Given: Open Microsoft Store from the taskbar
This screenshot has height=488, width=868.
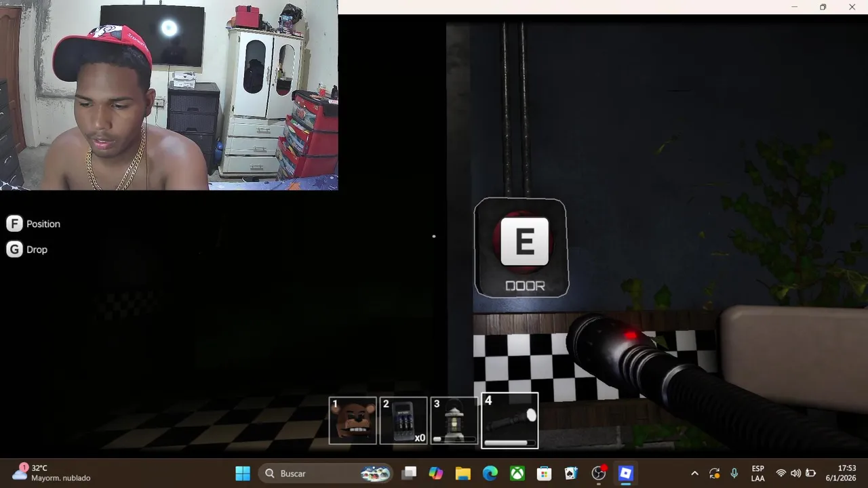Looking at the screenshot, I should pos(545,473).
